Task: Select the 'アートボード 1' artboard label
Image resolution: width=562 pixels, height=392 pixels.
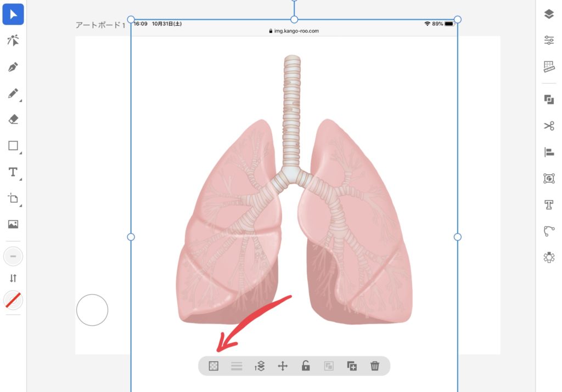Action: (100, 25)
